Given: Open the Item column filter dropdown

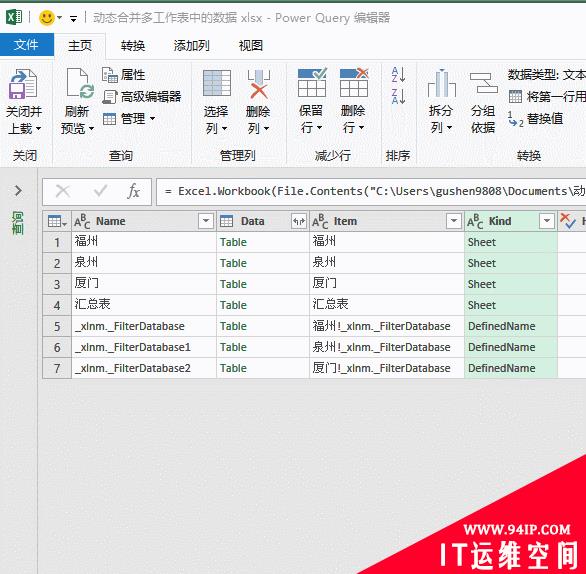Looking at the screenshot, I should click(x=453, y=221).
